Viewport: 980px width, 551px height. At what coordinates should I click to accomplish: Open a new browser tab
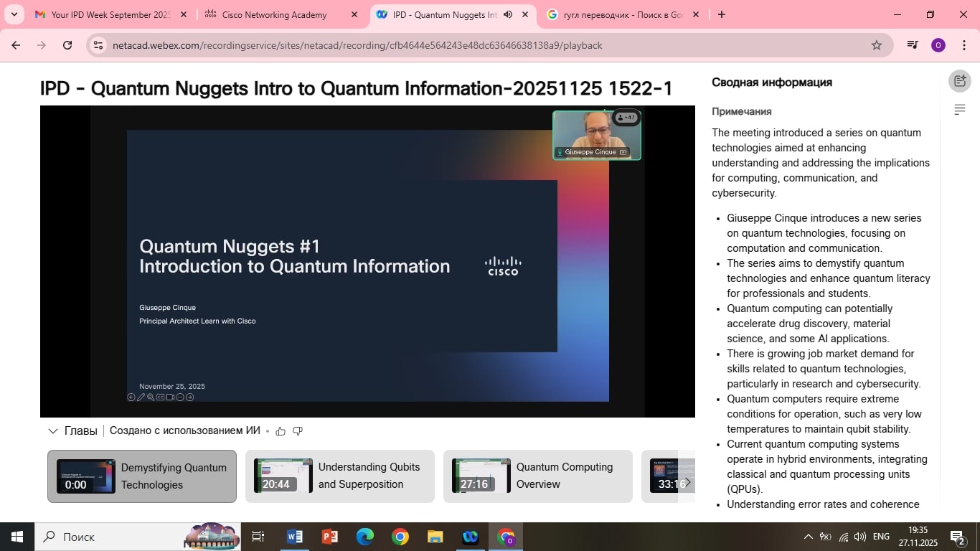coord(722,14)
